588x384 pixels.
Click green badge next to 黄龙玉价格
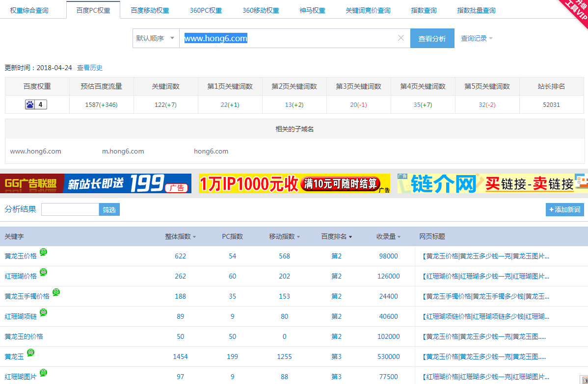44,252
